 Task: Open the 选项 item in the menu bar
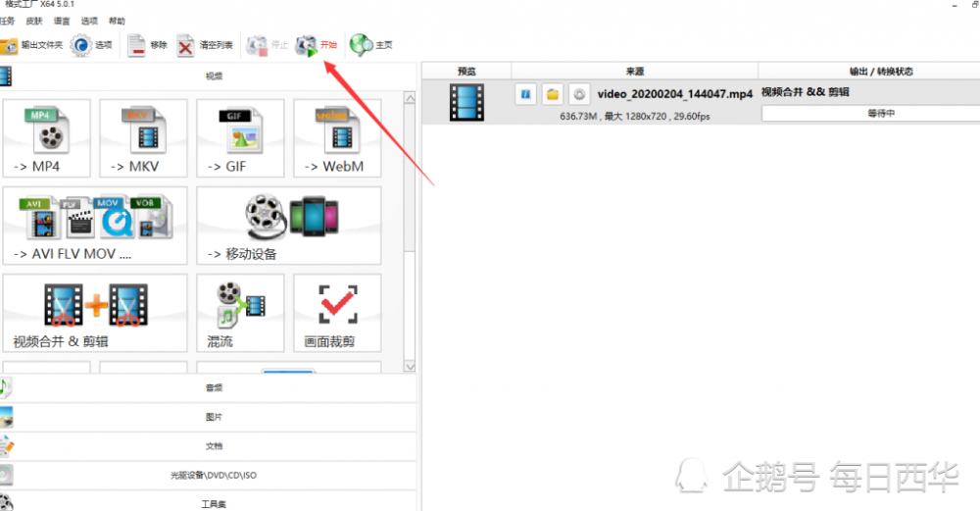tap(89, 21)
